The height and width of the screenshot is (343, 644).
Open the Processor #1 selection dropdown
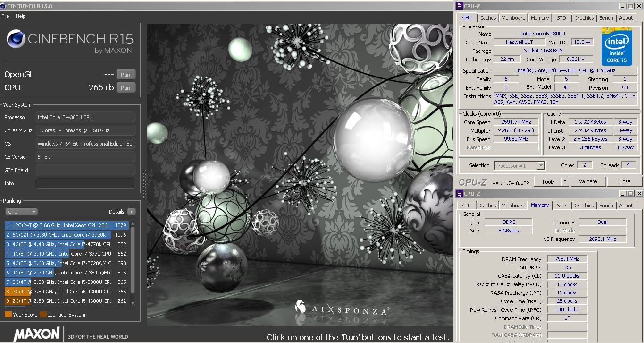click(x=520, y=166)
